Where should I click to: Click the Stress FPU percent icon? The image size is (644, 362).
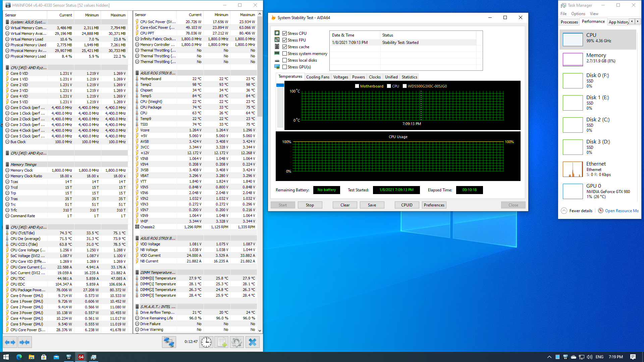coord(277,40)
